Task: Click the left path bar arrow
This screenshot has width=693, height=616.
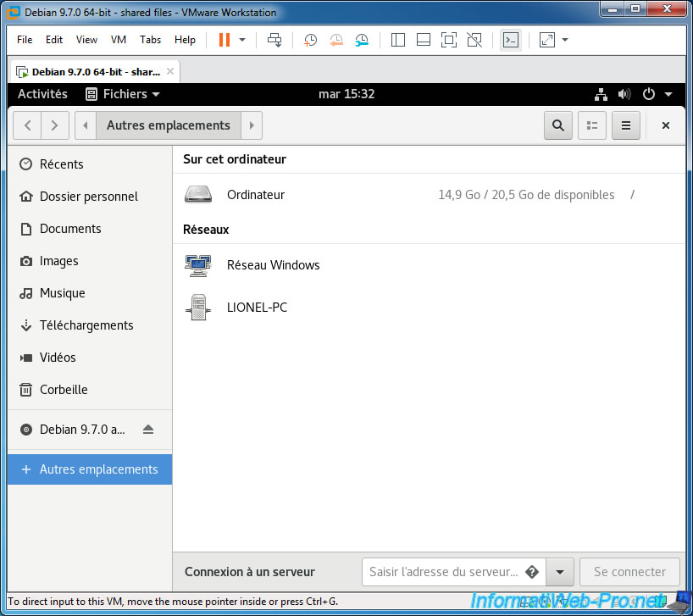Action: pyautogui.click(x=86, y=125)
